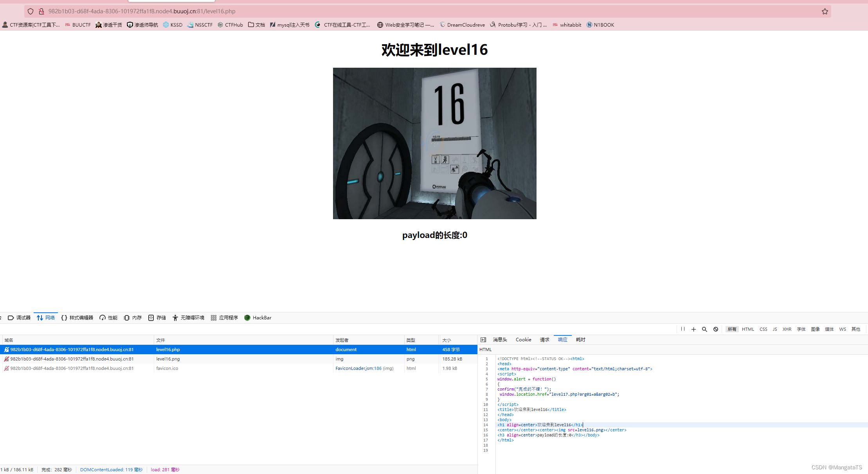
Task: Select the level16.php request row
Action: (x=239, y=350)
